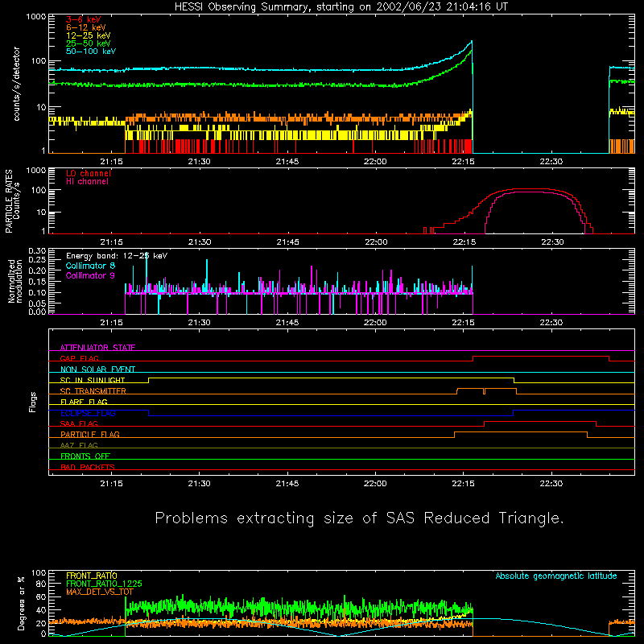
Task: Click 21:45 tick under the particle rates plot
Action: tap(287, 242)
